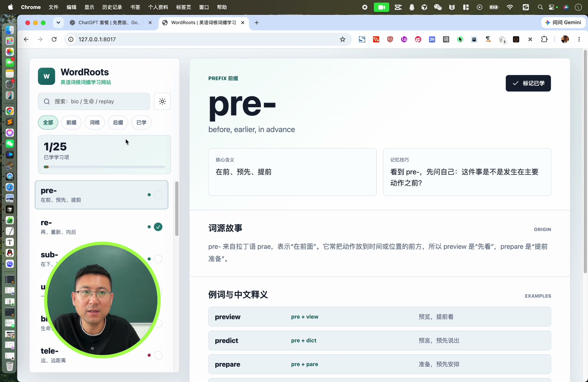Mark pre- as learned in the sidebar list
Viewport: 588px width, 382px height.
pyautogui.click(x=158, y=195)
